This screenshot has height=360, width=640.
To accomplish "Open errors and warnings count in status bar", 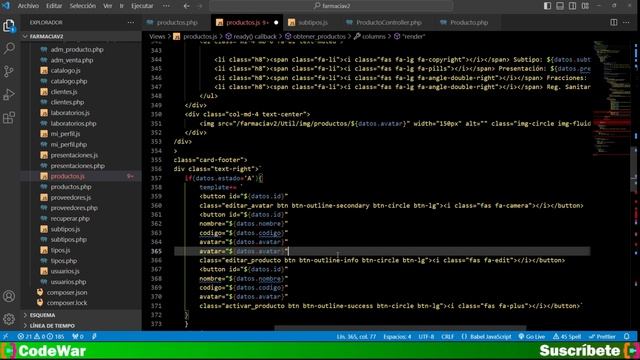I will 40,337.
